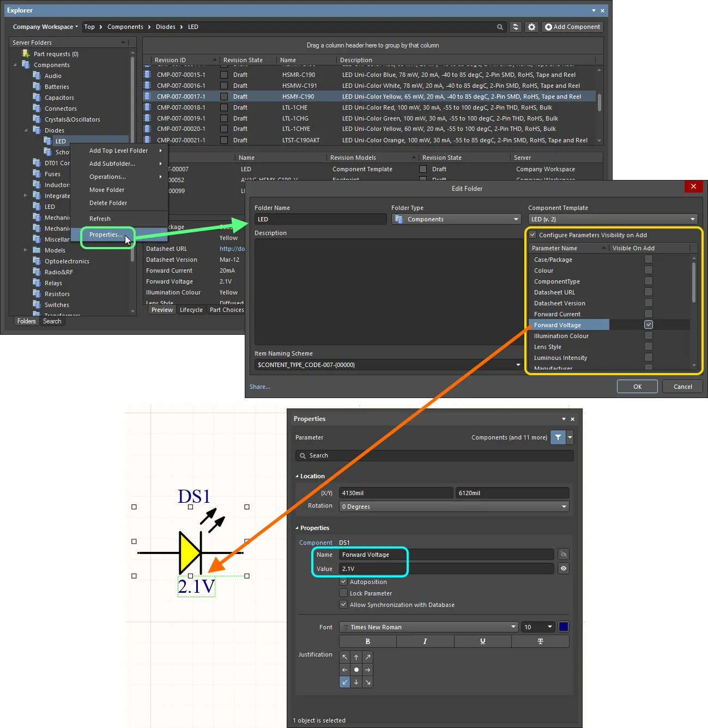Choose Delete Folder from context menu
This screenshot has height=728, width=708.
(x=108, y=203)
